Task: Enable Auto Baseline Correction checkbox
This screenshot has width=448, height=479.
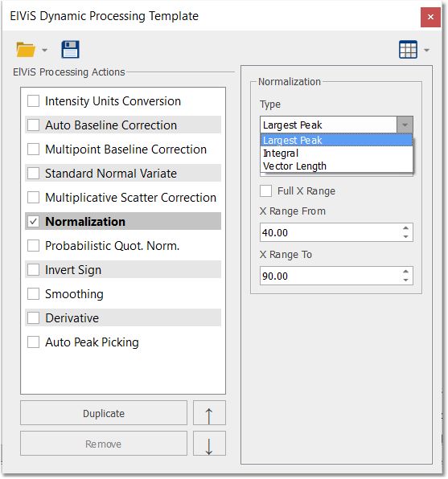Action: coord(33,125)
